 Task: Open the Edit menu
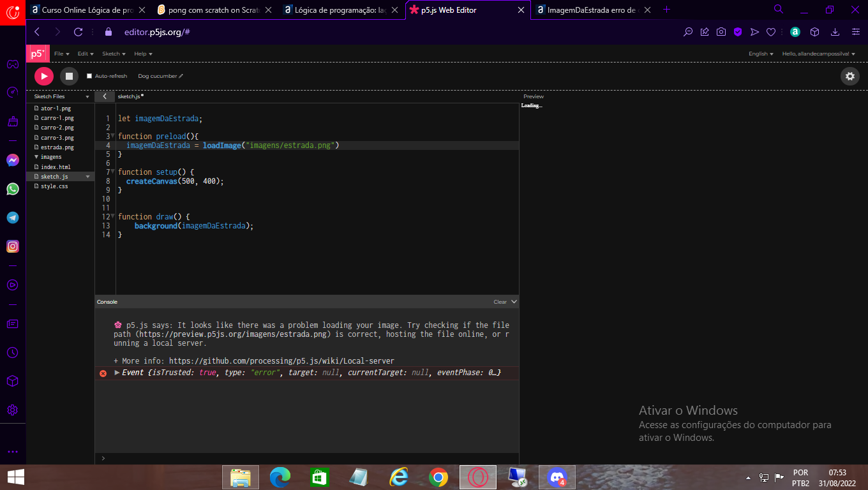point(86,54)
